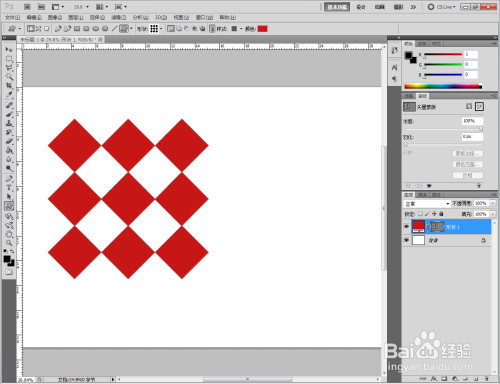Select the Custom Shape tool in tools panel
Image resolution: width=500 pixels, height=384 pixels.
pyautogui.click(x=9, y=206)
